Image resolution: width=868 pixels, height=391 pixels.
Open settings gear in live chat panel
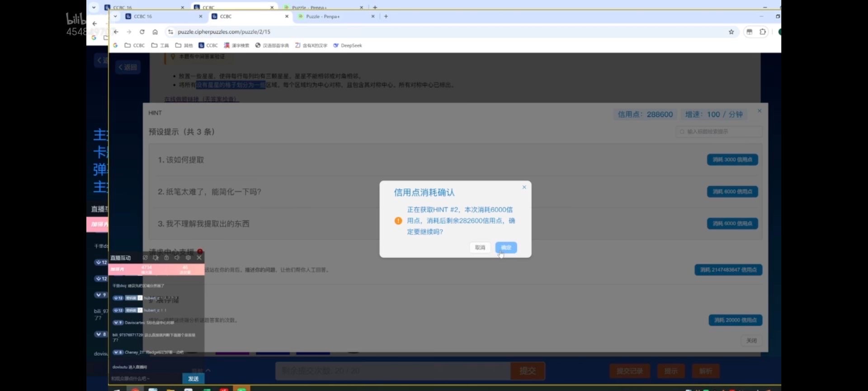point(188,258)
